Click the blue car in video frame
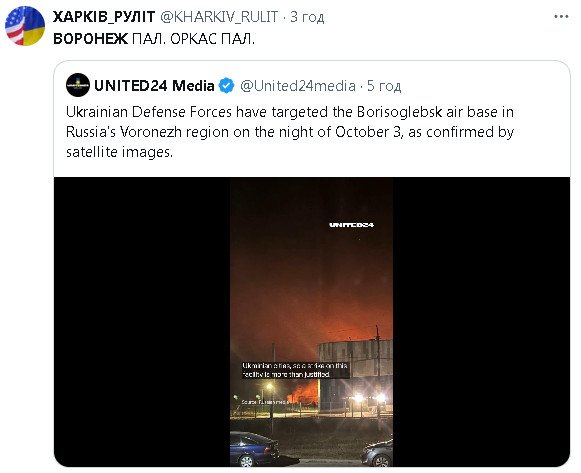 pos(254,449)
